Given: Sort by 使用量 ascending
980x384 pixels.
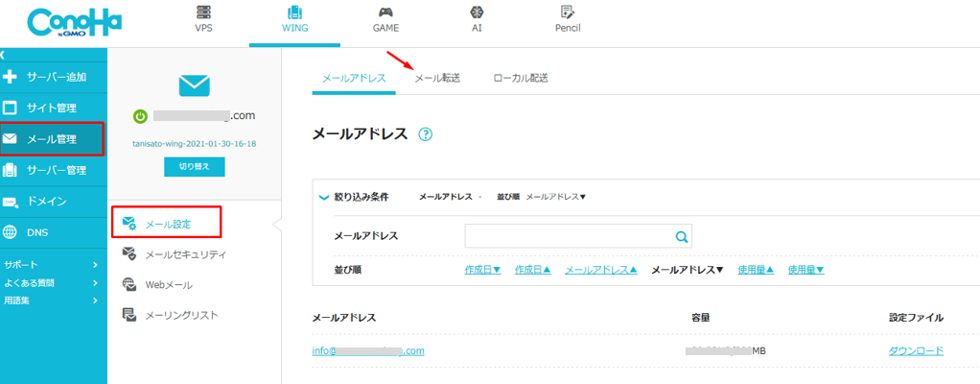Looking at the screenshot, I should click(x=756, y=271).
